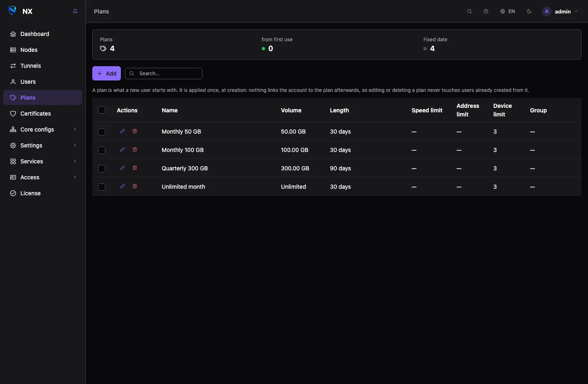The image size is (588, 384).
Task: Edit the Quarterly 300 GB plan
Action: click(x=122, y=168)
